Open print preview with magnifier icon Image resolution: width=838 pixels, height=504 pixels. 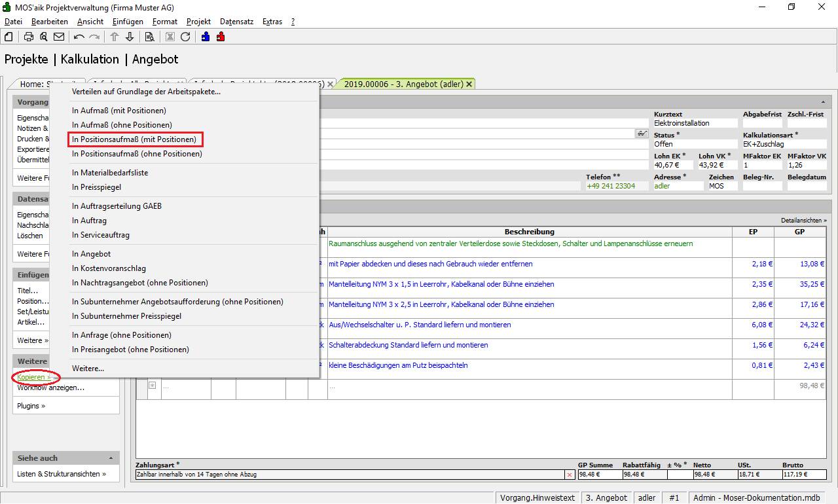43,37
